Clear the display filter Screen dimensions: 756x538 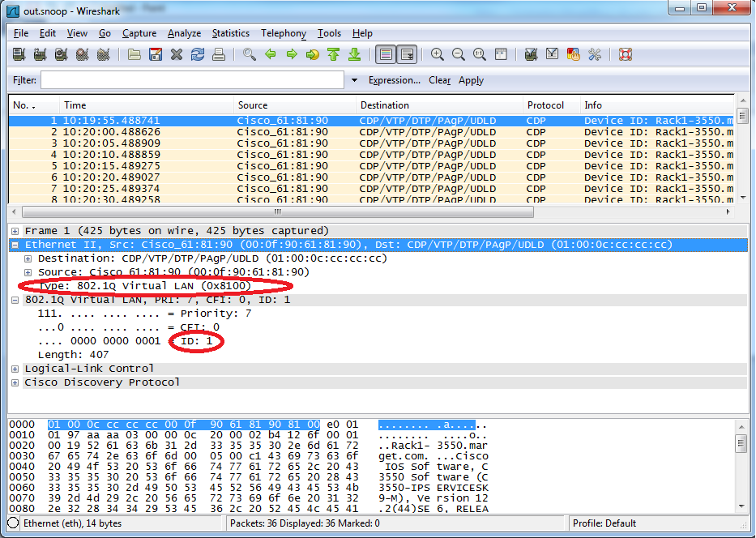[x=440, y=80]
